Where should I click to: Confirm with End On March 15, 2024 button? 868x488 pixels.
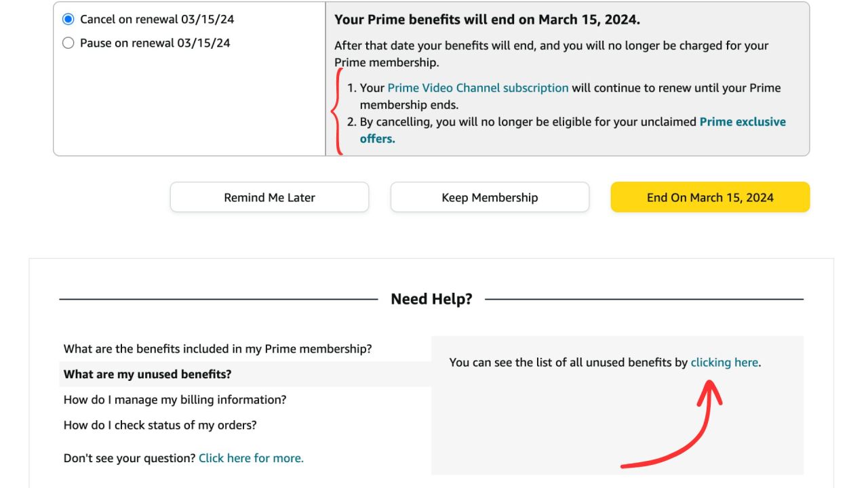(710, 197)
